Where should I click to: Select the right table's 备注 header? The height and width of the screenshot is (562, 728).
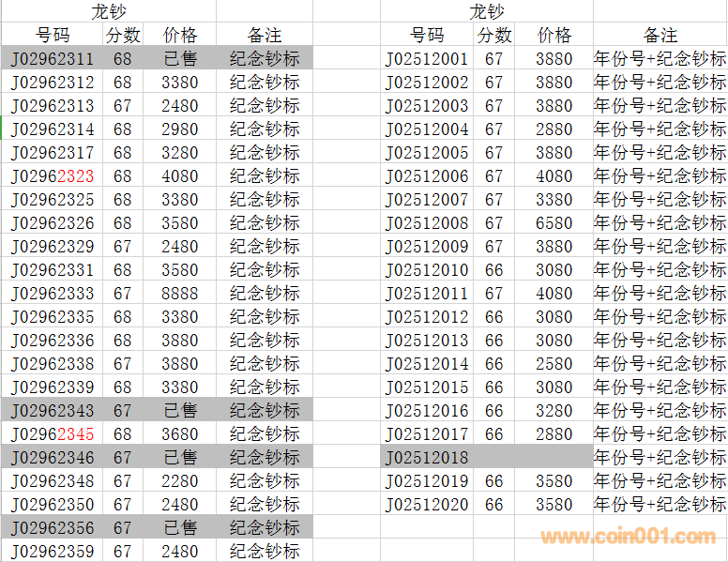click(x=660, y=35)
